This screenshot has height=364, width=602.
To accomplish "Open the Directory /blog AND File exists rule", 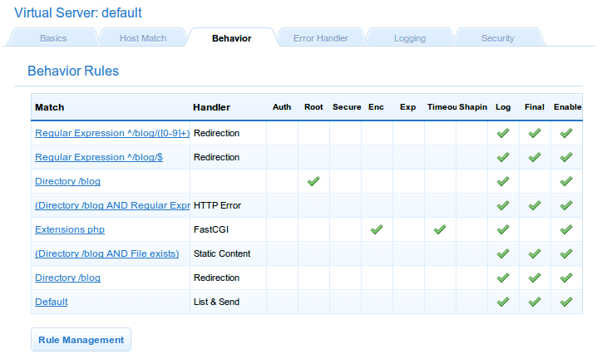I will [x=106, y=253].
